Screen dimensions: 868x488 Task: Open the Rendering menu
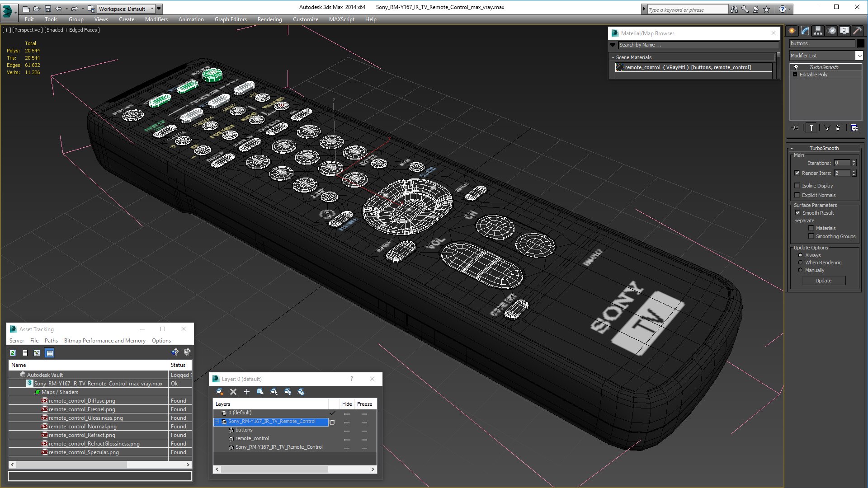tap(269, 19)
